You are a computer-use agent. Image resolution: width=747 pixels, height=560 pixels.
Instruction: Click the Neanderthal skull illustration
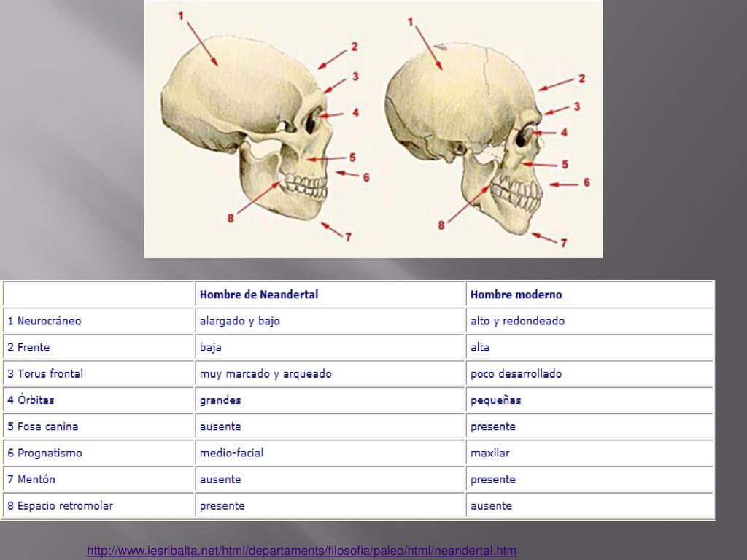pos(247,128)
